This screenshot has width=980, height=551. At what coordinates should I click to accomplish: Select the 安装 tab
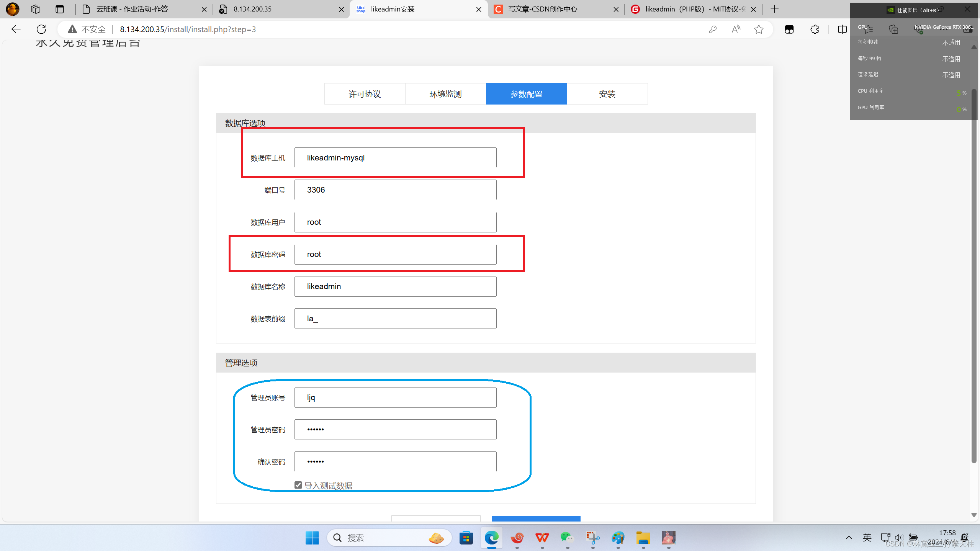pos(607,94)
